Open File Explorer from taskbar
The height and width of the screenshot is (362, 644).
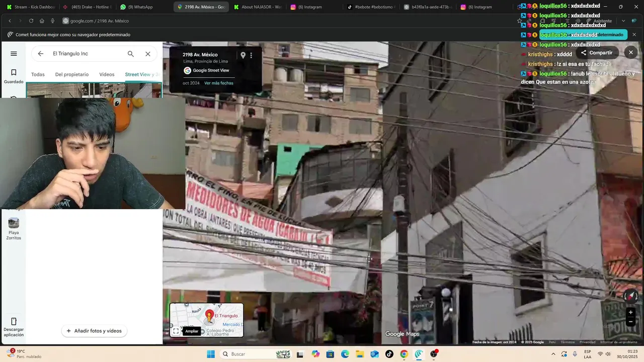tap(360, 354)
